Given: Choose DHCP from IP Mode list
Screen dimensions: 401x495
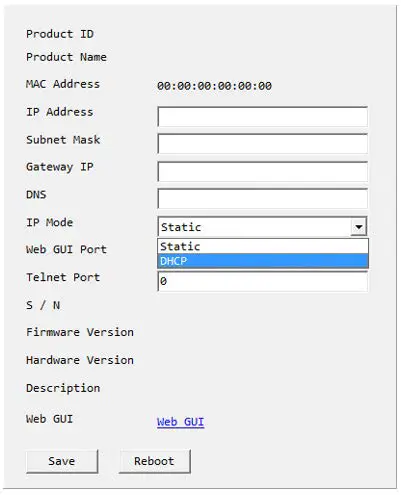Looking at the screenshot, I should click(263, 261).
